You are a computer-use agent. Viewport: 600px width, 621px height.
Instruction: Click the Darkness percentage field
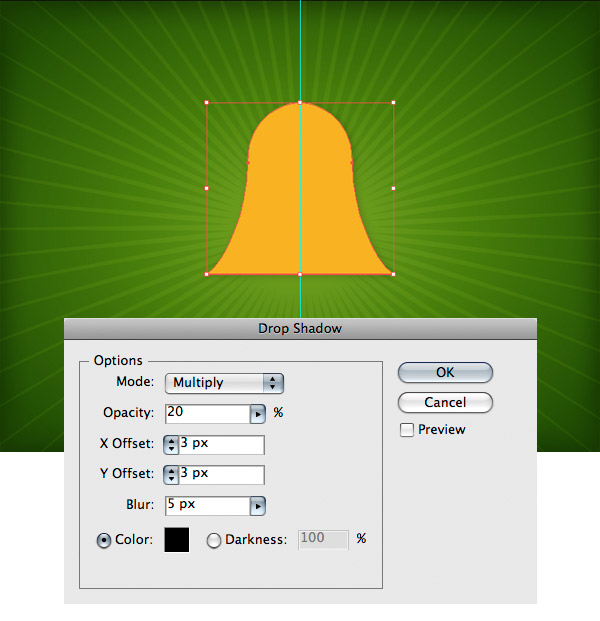pyautogui.click(x=323, y=540)
